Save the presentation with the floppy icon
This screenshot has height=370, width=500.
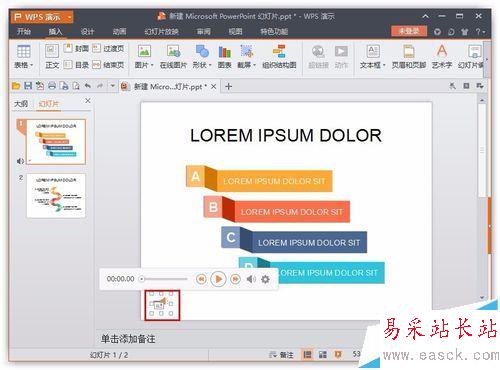click(x=28, y=86)
